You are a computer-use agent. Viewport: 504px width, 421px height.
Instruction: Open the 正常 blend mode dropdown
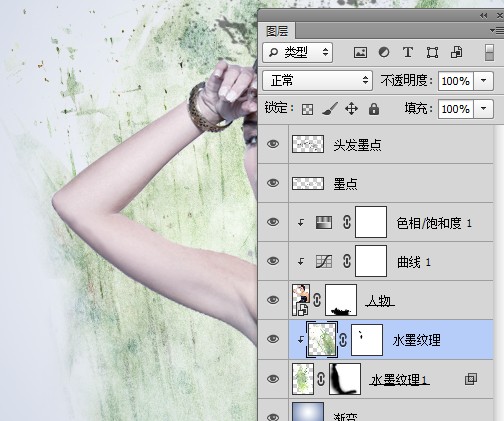pyautogui.click(x=317, y=80)
